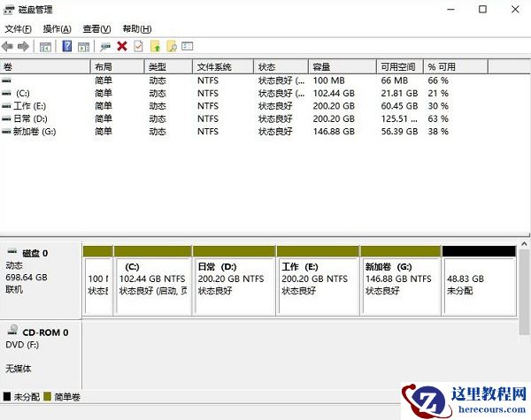Click the Disk Management title bar app icon

click(x=9, y=10)
